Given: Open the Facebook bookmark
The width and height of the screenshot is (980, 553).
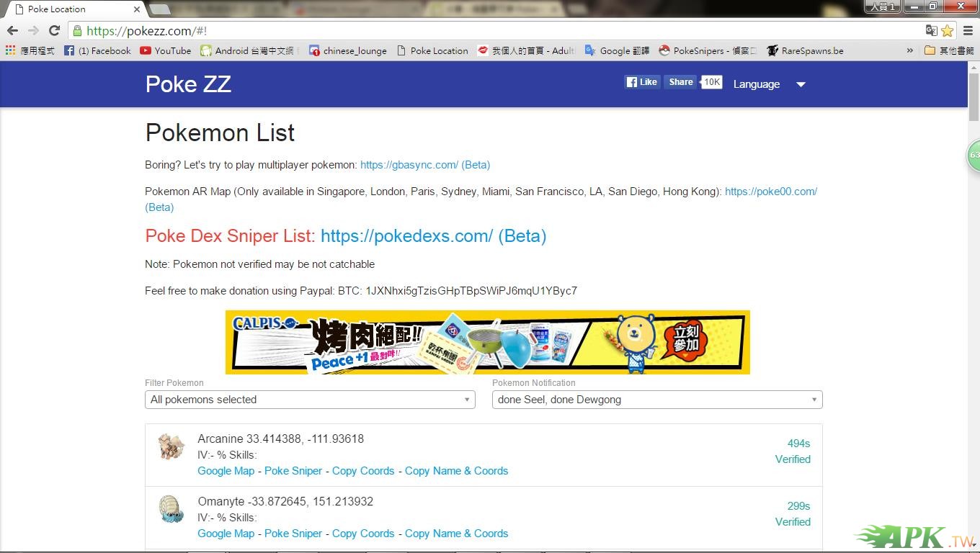Looking at the screenshot, I should coord(98,50).
